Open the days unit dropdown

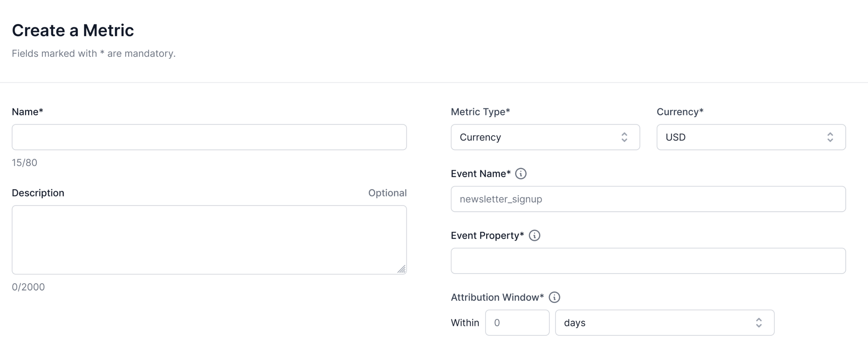(665, 322)
